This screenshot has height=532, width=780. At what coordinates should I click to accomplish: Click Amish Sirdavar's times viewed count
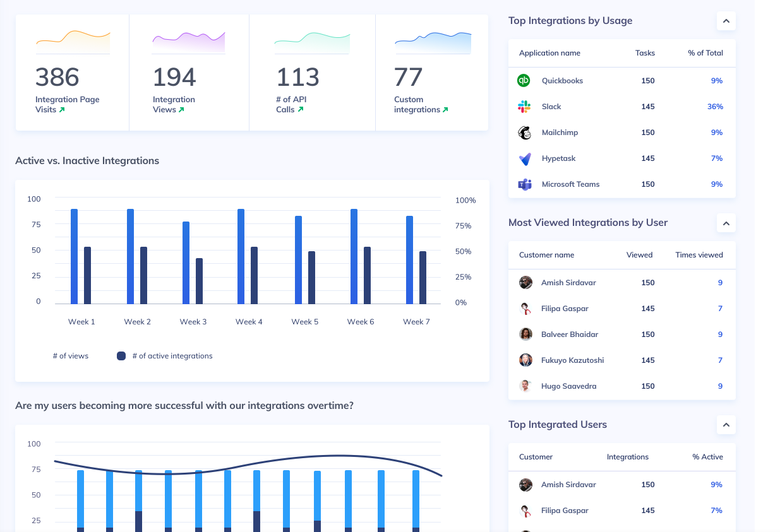pyautogui.click(x=720, y=282)
